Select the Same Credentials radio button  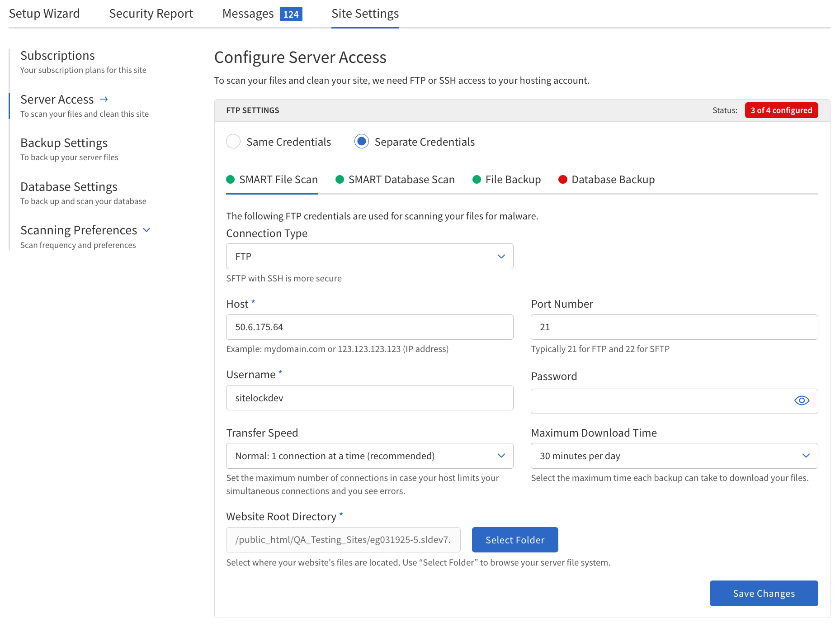pos(233,142)
